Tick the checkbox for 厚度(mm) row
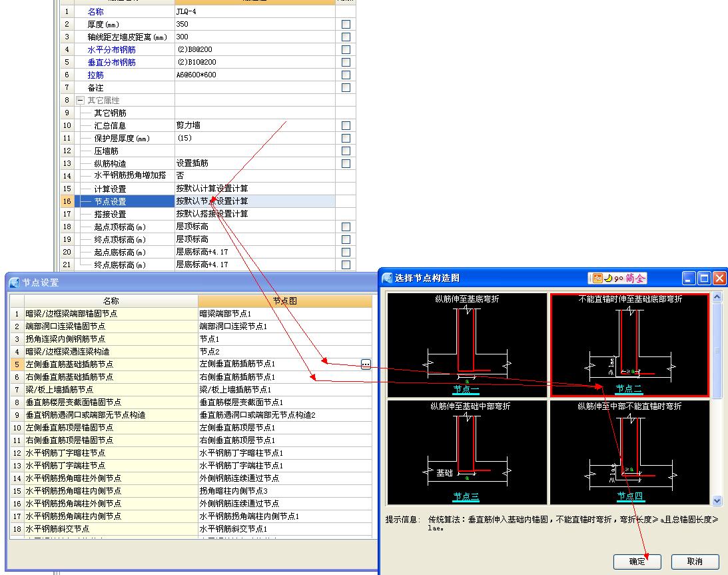This screenshot has width=728, height=575. coord(346,24)
